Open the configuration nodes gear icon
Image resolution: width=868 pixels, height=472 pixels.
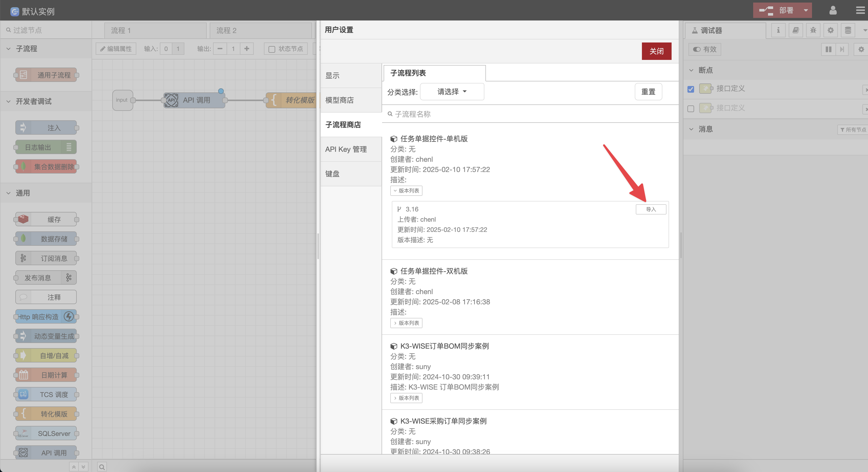pyautogui.click(x=830, y=30)
